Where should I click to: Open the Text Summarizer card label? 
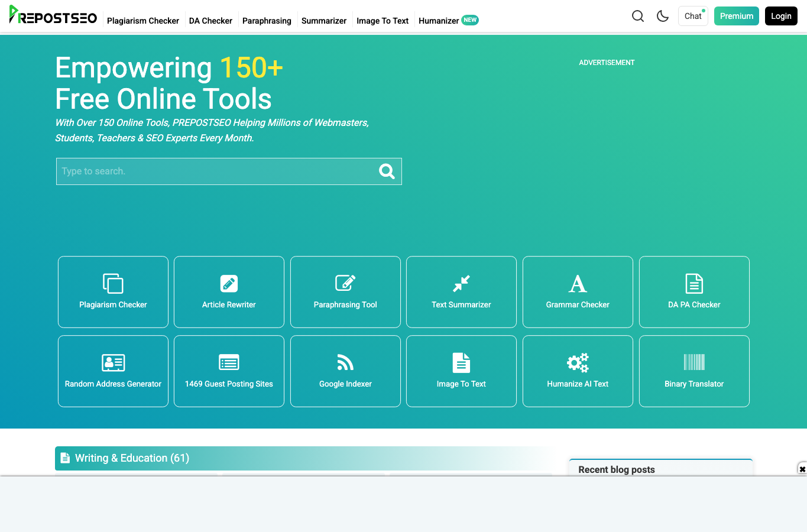[x=461, y=304]
